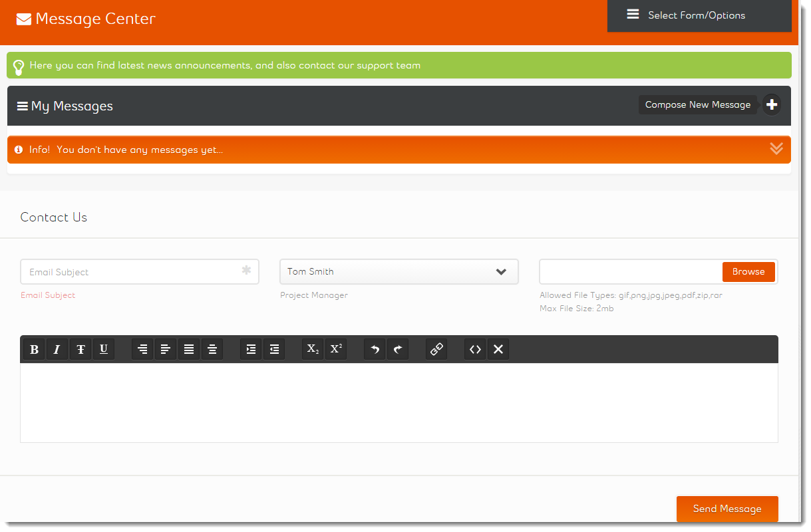Undo the last edit
Image resolution: width=811 pixels, height=532 pixels.
tap(375, 349)
